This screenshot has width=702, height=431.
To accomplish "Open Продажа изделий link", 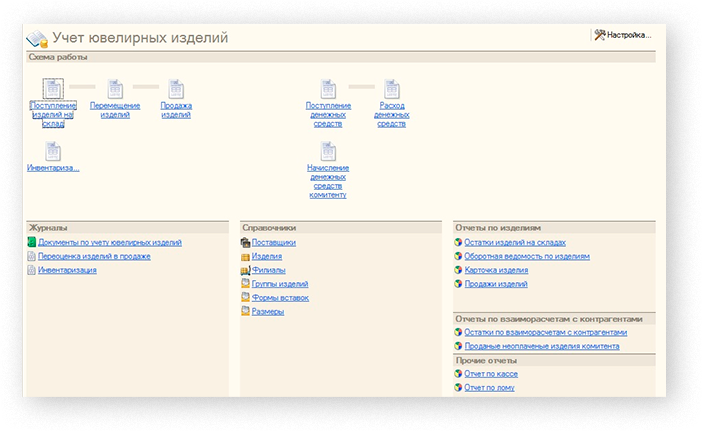I will point(176,110).
